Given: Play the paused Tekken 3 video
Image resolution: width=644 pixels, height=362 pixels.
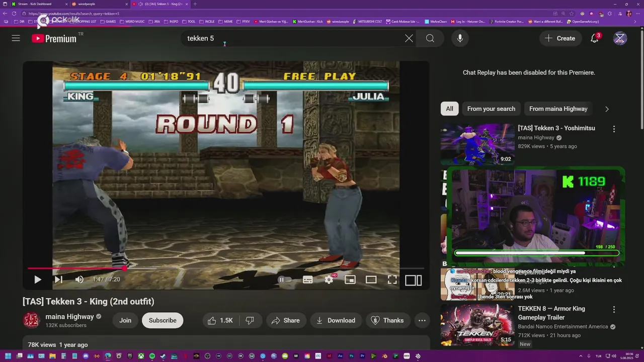Looking at the screenshot, I should 38,280.
